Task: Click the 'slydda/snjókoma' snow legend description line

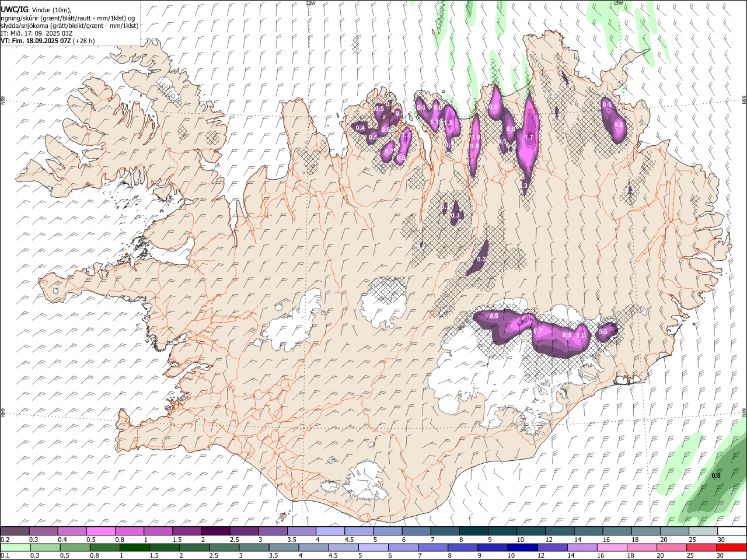Action: pos(69,26)
